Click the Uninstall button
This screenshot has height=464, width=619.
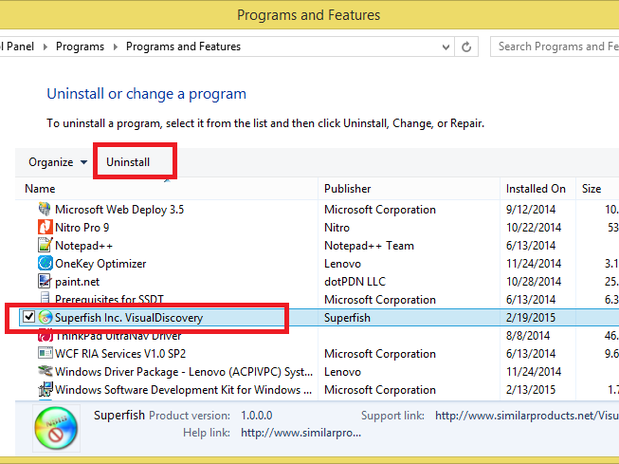click(128, 162)
